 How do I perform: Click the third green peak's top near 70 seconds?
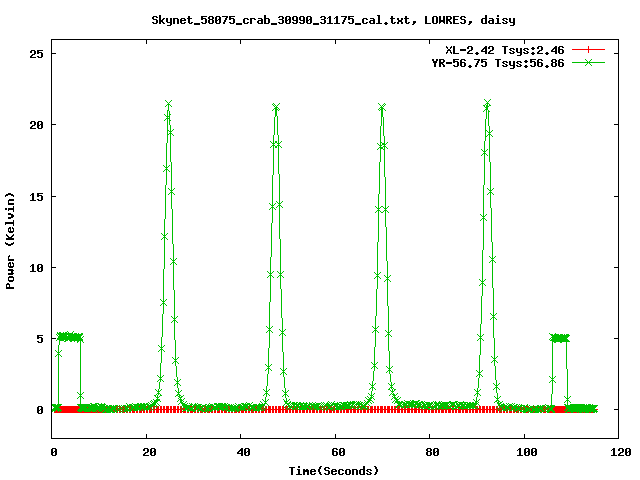pyautogui.click(x=382, y=107)
